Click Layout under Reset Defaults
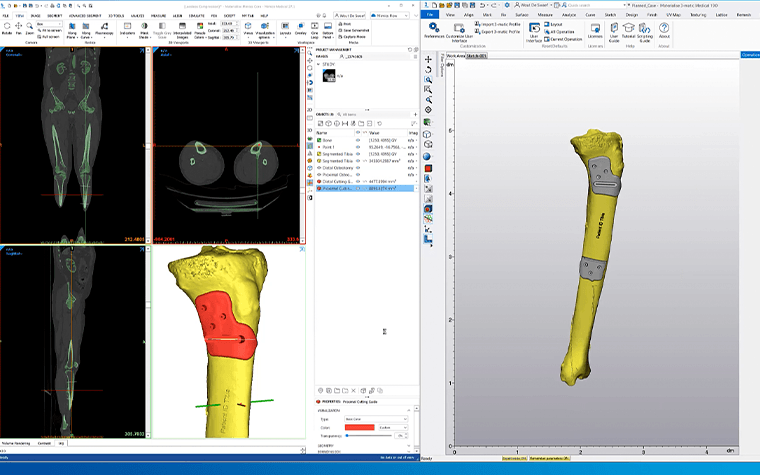The width and height of the screenshot is (760, 475). point(553,24)
